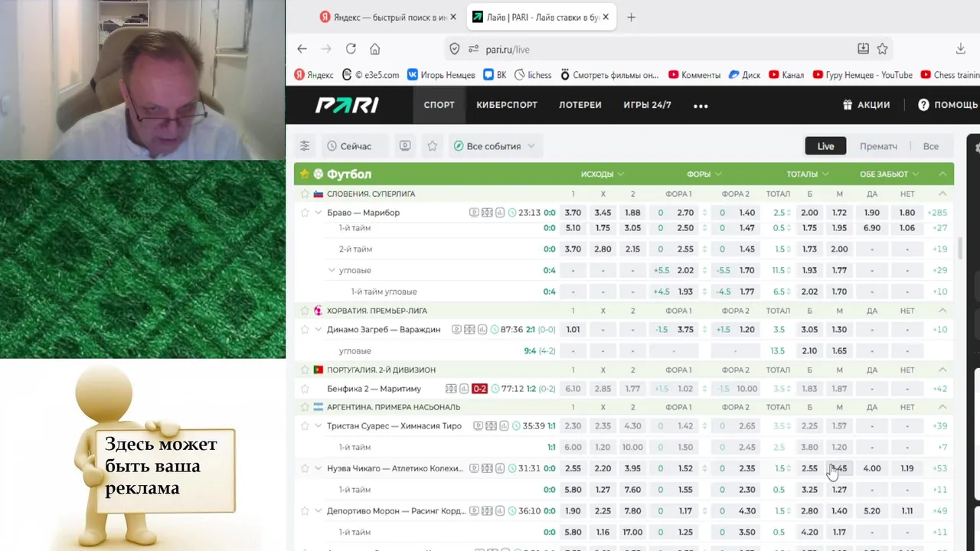Viewport: 980px width, 551px height.
Task: Toggle favorite star for Нуэва Чикаго match
Action: (x=305, y=468)
